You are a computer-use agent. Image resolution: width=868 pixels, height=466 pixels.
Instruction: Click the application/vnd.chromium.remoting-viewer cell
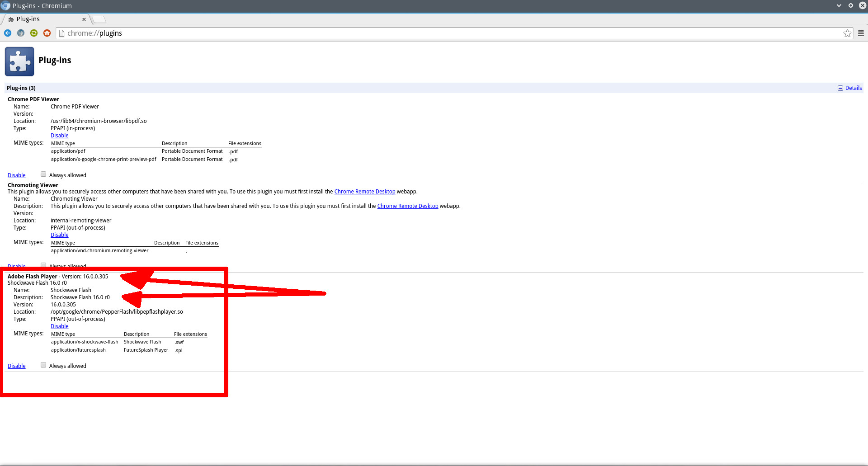(100, 251)
